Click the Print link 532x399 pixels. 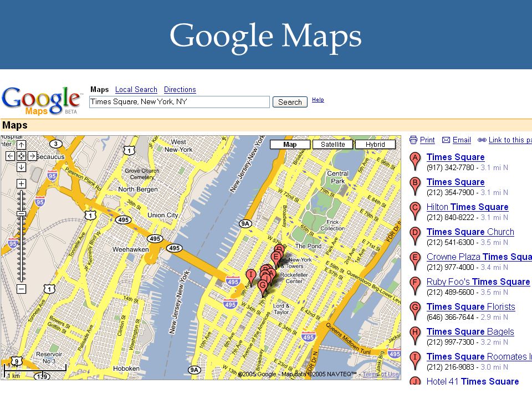pos(427,140)
